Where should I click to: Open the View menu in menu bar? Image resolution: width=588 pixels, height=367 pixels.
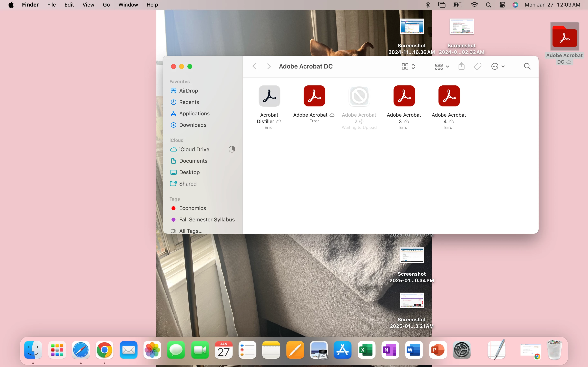coord(88,5)
